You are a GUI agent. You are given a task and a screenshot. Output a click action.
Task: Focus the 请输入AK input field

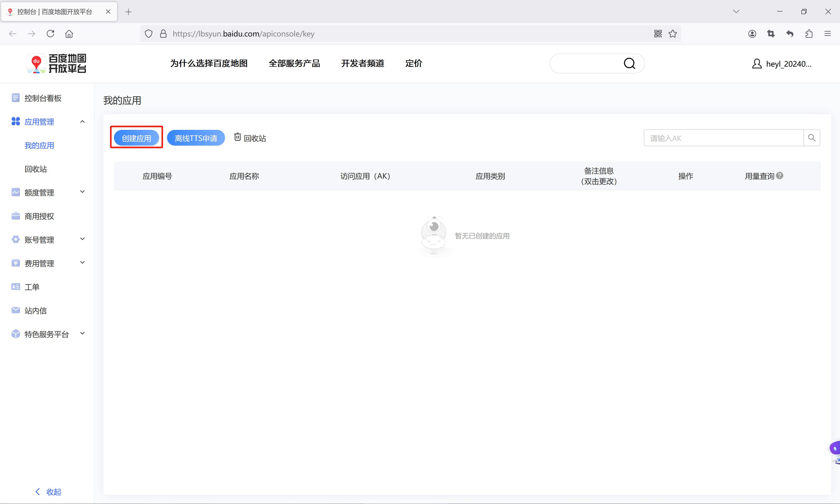pyautogui.click(x=723, y=138)
